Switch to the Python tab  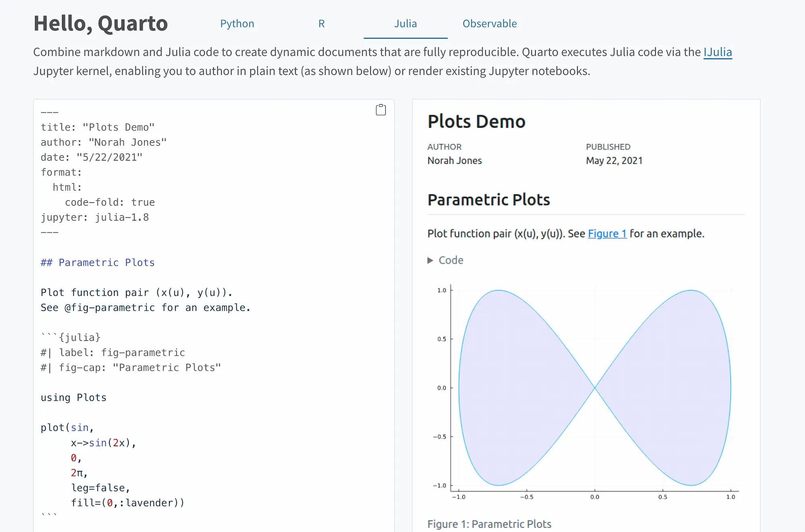click(x=237, y=24)
